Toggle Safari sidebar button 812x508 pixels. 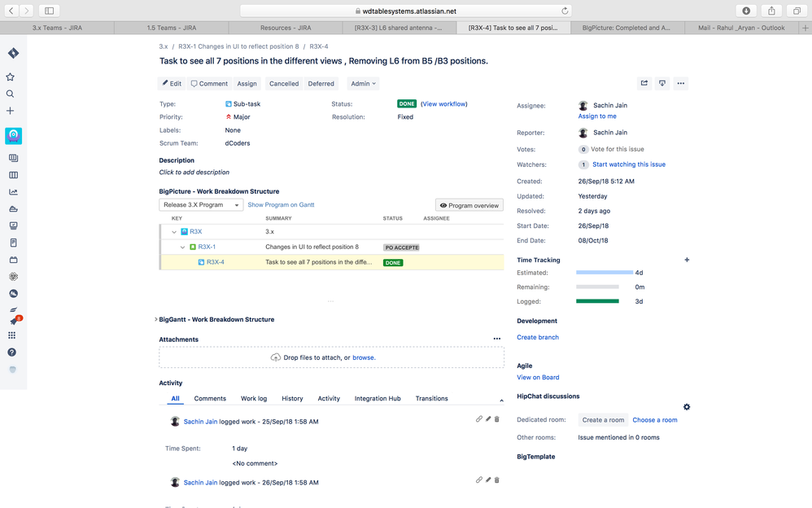[x=49, y=11]
